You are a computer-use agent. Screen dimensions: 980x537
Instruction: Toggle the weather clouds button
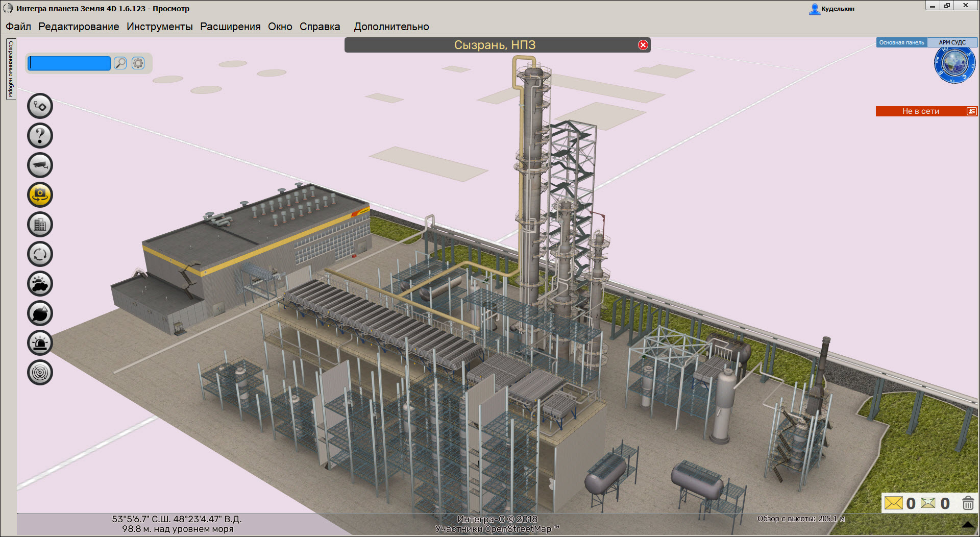tap(40, 284)
